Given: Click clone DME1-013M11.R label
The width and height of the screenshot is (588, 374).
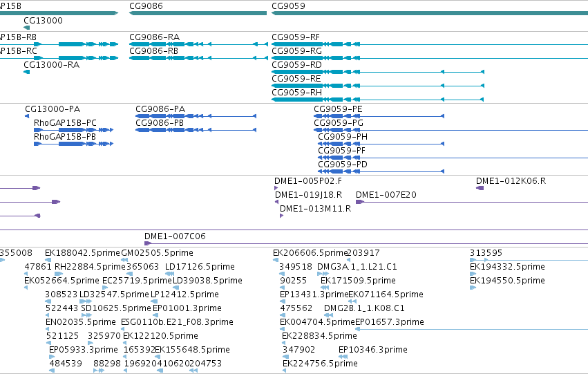Looking at the screenshot, I should (x=315, y=209).
